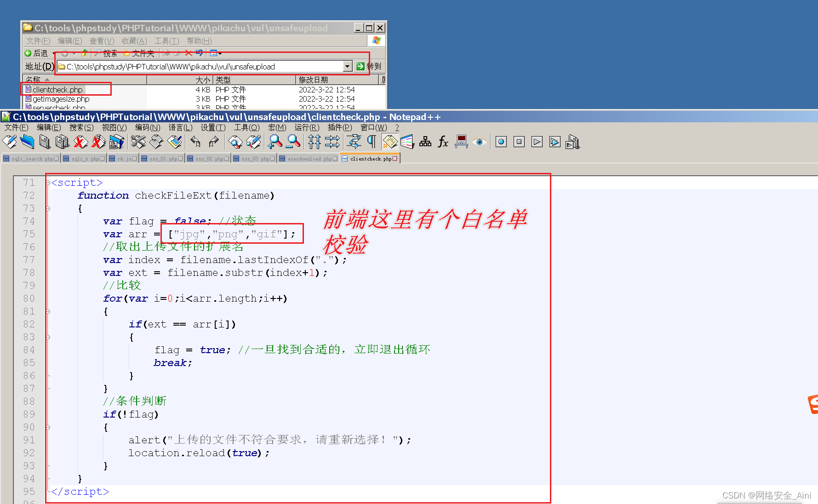Collapse the for-loop fold at line 81
The height and width of the screenshot is (504, 818).
(48, 312)
